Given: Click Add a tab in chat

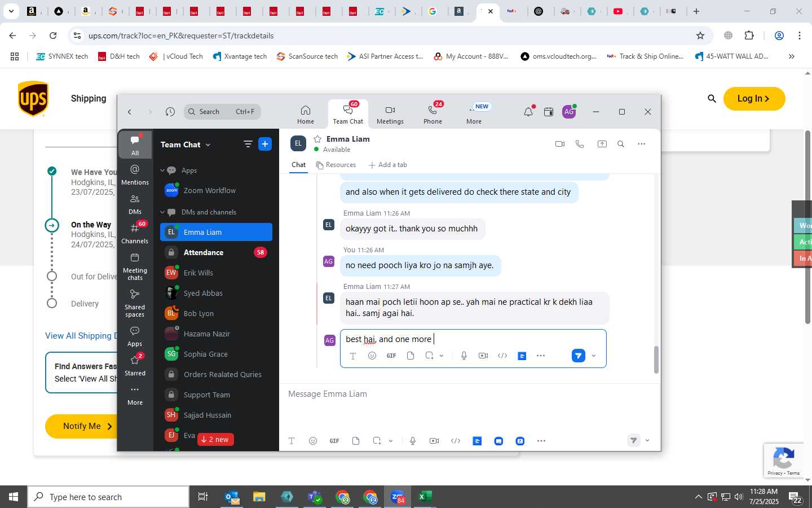Looking at the screenshot, I should point(387,165).
